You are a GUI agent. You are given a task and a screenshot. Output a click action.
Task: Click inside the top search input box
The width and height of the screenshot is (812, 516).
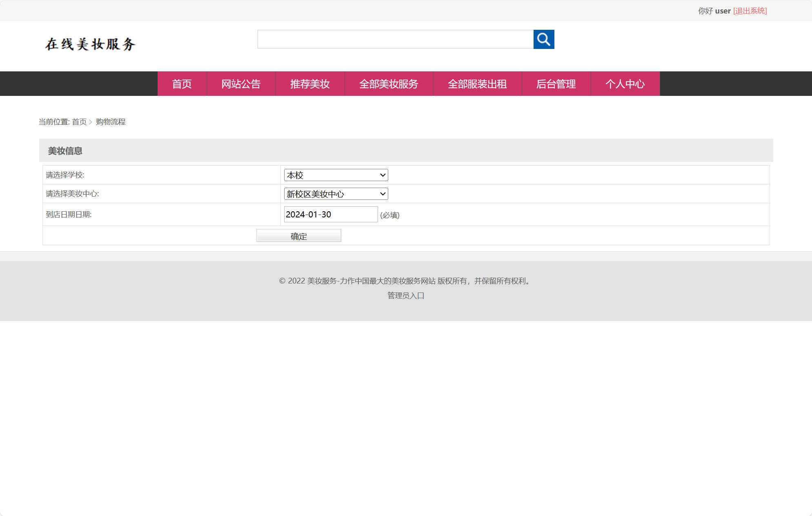point(395,40)
